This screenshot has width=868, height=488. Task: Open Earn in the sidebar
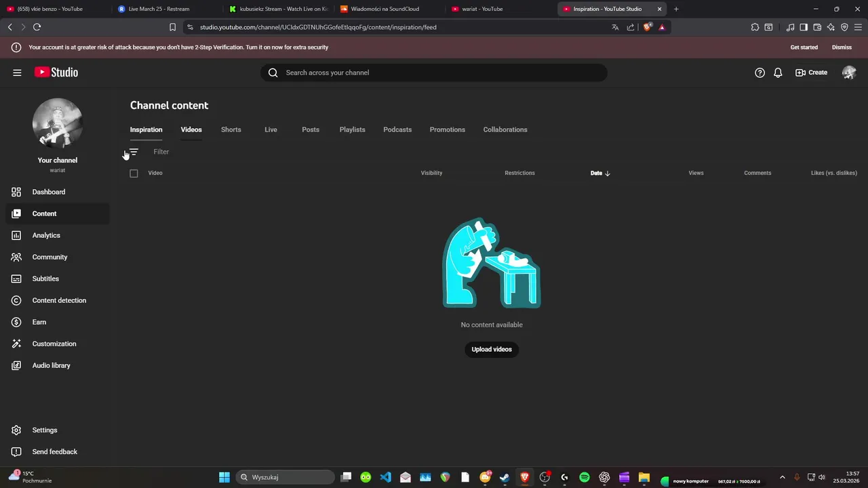pyautogui.click(x=57, y=322)
